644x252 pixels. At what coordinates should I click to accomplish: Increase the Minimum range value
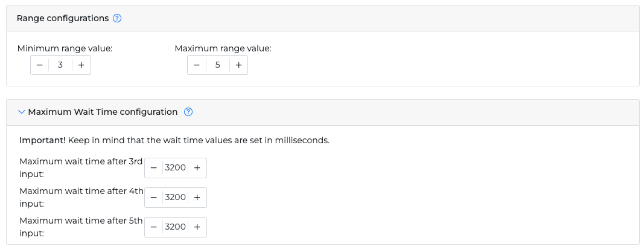(x=81, y=65)
